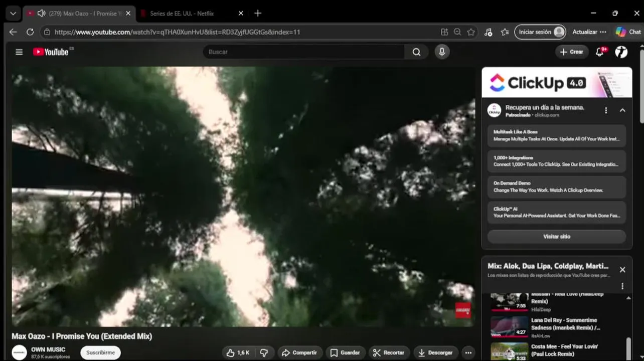Screen dimensions: 644x361
Task: Click the OWN MUSIC channel avatar
Action: 19,352
